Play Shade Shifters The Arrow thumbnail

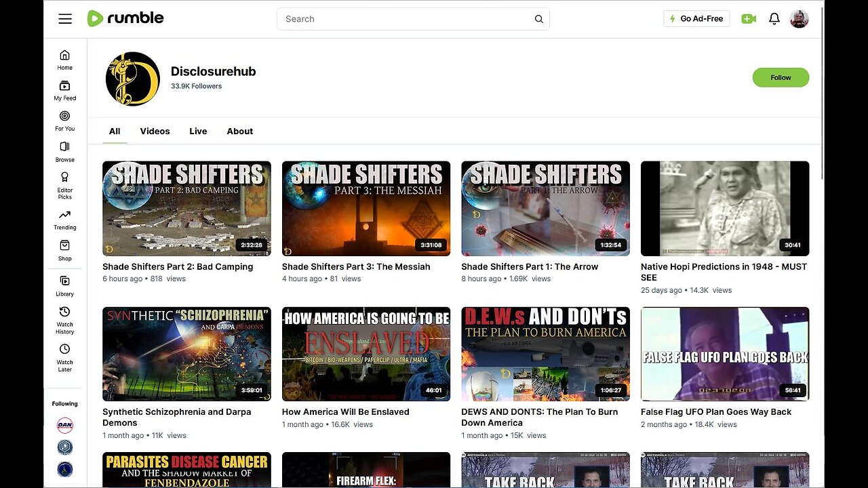545,209
